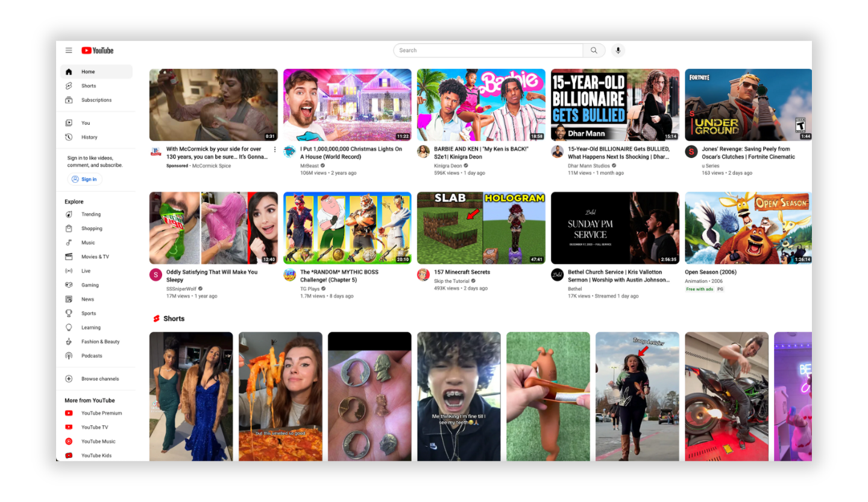
Task: Click the Podcasts icon in sidebar
Action: tap(69, 356)
